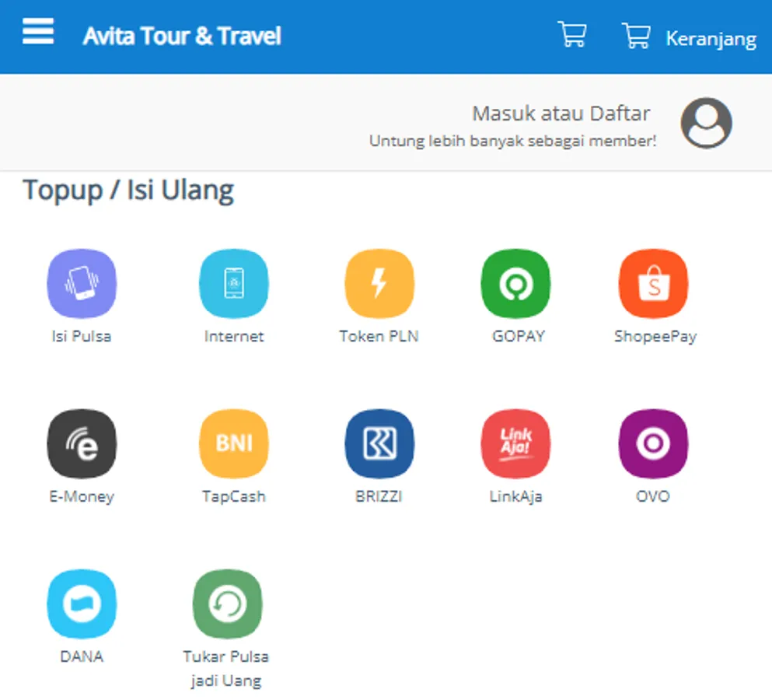The height and width of the screenshot is (700, 772).
Task: Click the user profile avatar icon
Action: (706, 123)
